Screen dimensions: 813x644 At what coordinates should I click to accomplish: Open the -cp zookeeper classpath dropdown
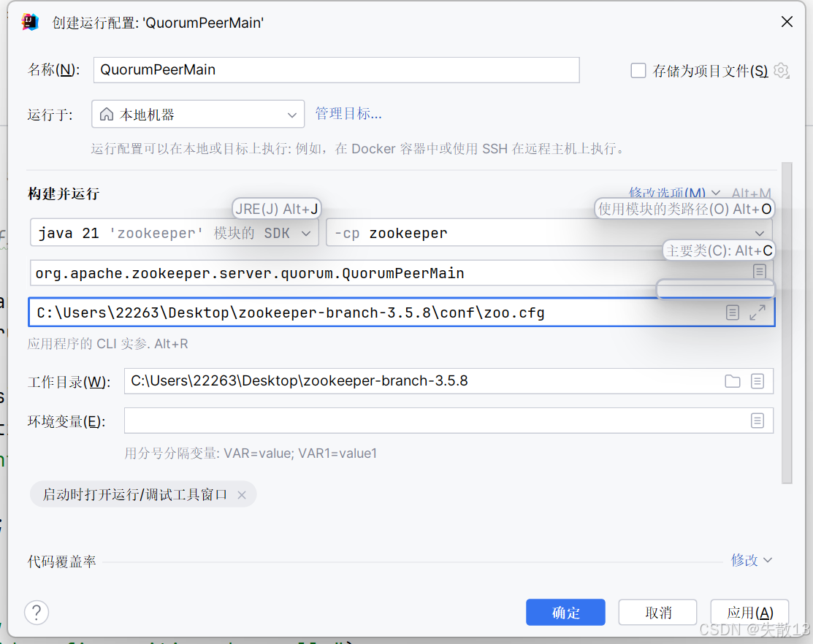point(549,233)
